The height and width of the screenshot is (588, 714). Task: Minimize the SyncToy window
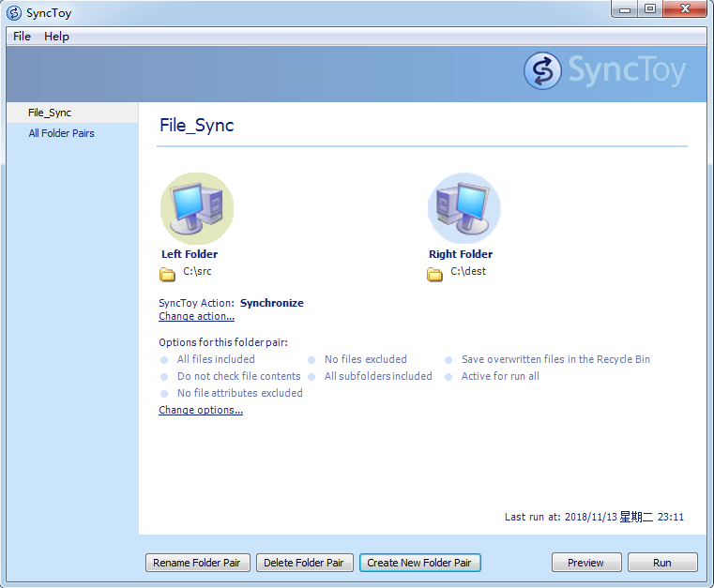(x=625, y=8)
